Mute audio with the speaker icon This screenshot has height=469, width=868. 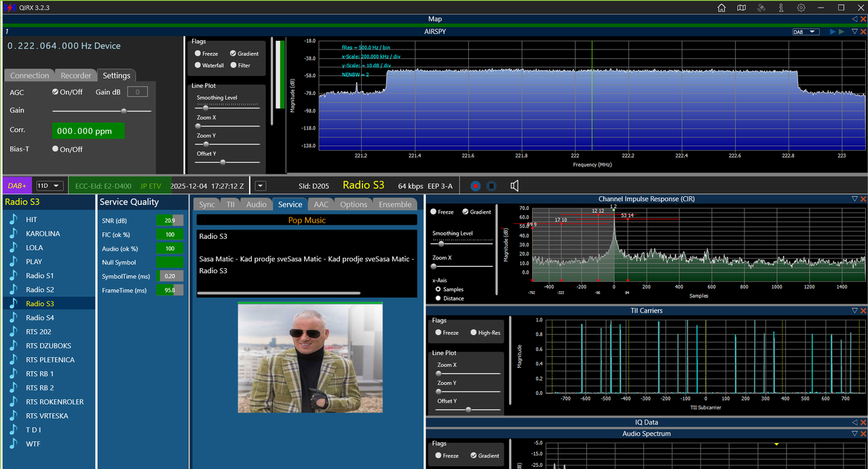pos(514,185)
